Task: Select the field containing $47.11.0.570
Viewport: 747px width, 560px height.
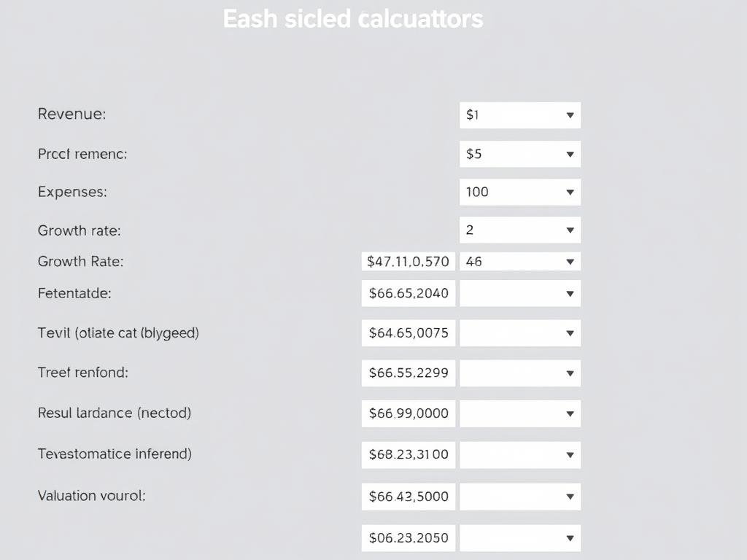Action: click(408, 261)
